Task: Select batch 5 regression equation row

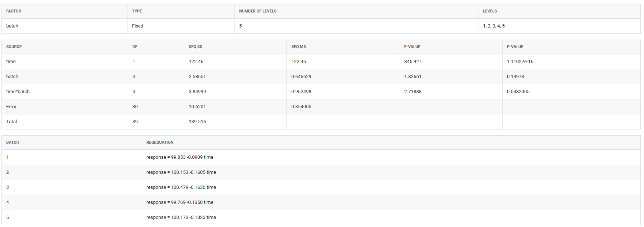Action: coord(321,217)
